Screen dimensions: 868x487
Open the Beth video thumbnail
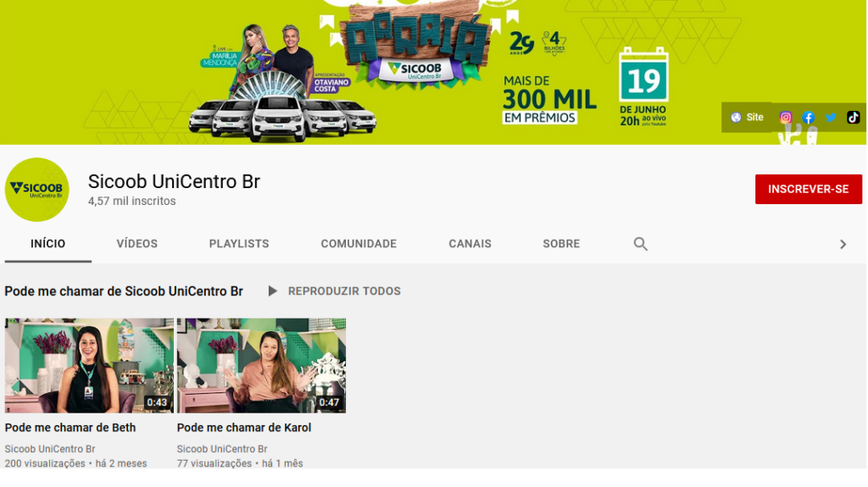[89, 365]
